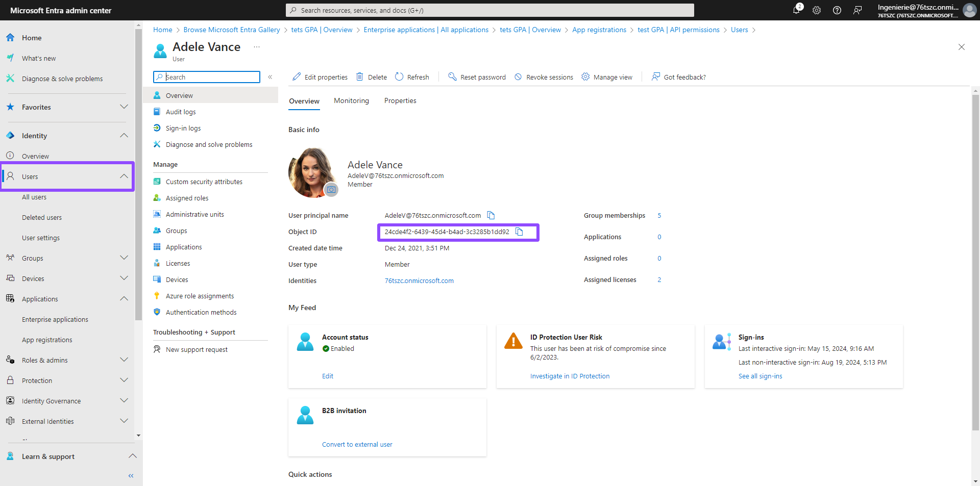Select the Overview tab
The width and height of the screenshot is (980, 486).
click(x=304, y=101)
